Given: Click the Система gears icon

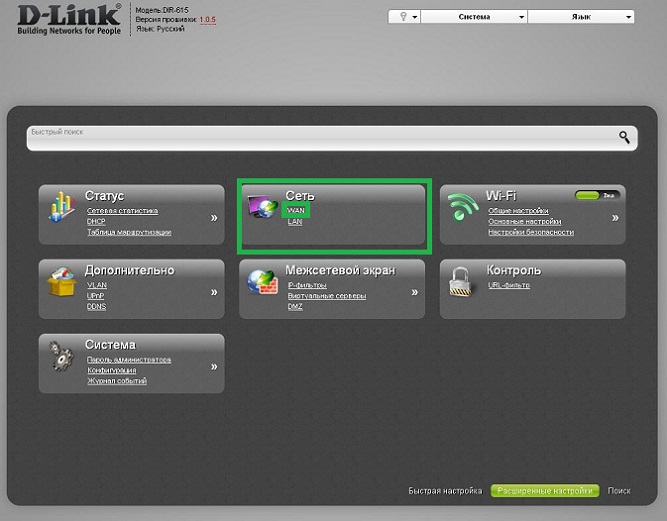Looking at the screenshot, I should [x=63, y=357].
